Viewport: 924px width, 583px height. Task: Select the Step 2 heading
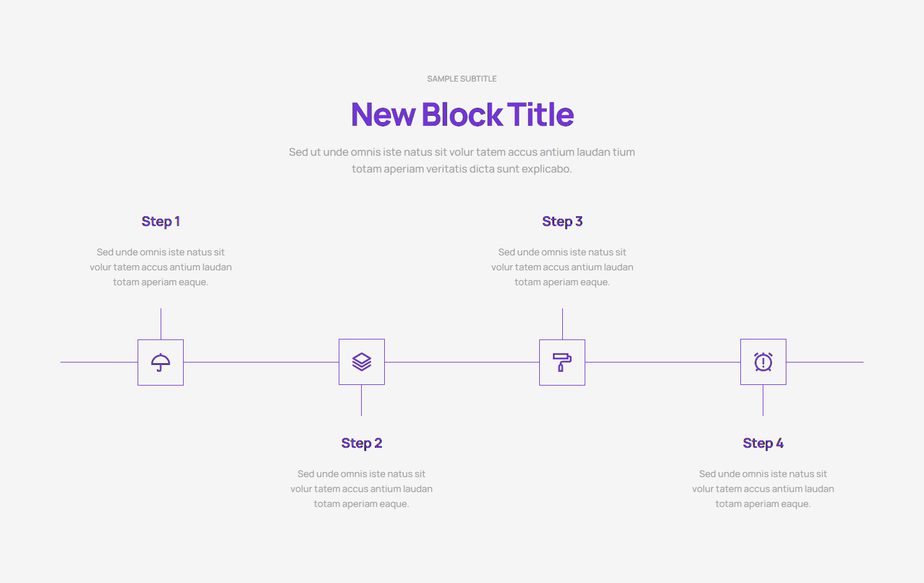pyautogui.click(x=362, y=443)
